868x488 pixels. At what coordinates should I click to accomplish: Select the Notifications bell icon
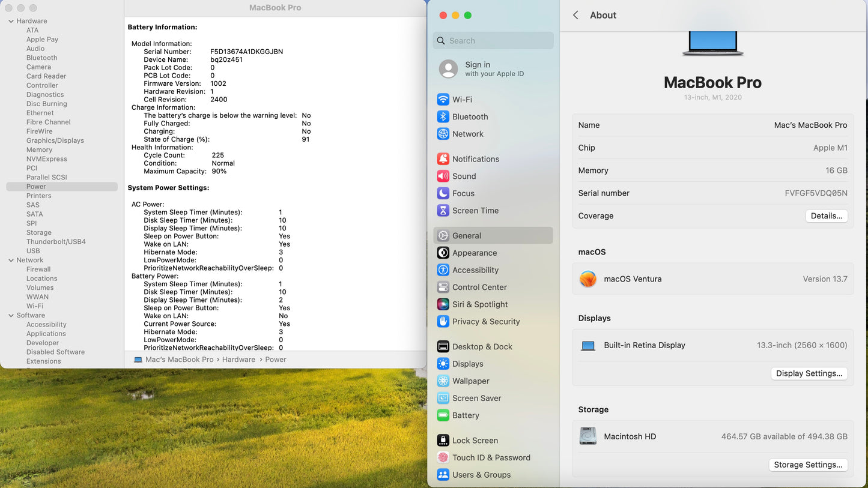443,159
